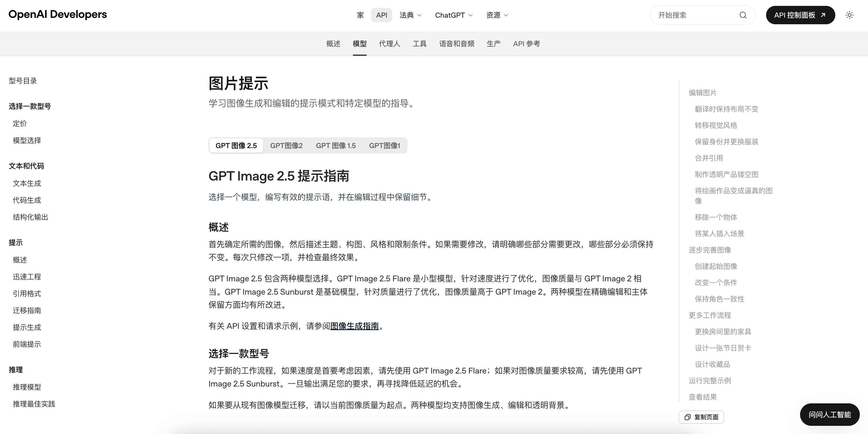This screenshot has height=434, width=868.
Task: Expand the 资源 dropdown menu
Action: click(x=497, y=15)
